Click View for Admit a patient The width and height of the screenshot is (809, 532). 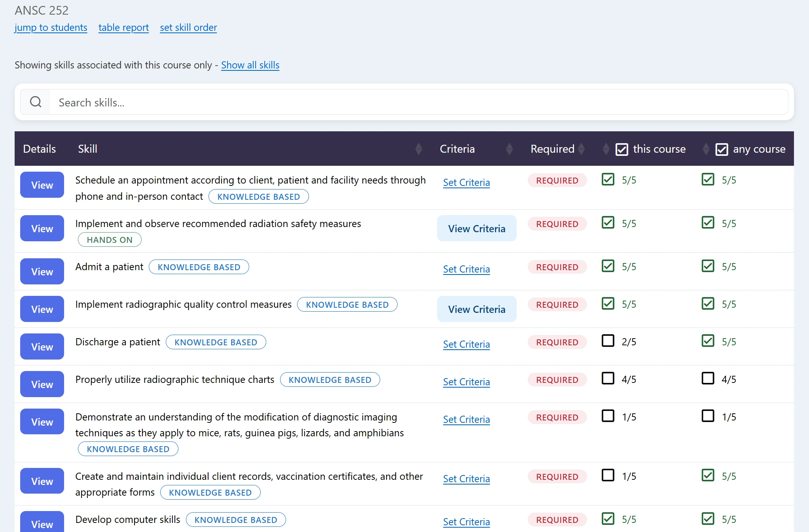[x=42, y=271]
